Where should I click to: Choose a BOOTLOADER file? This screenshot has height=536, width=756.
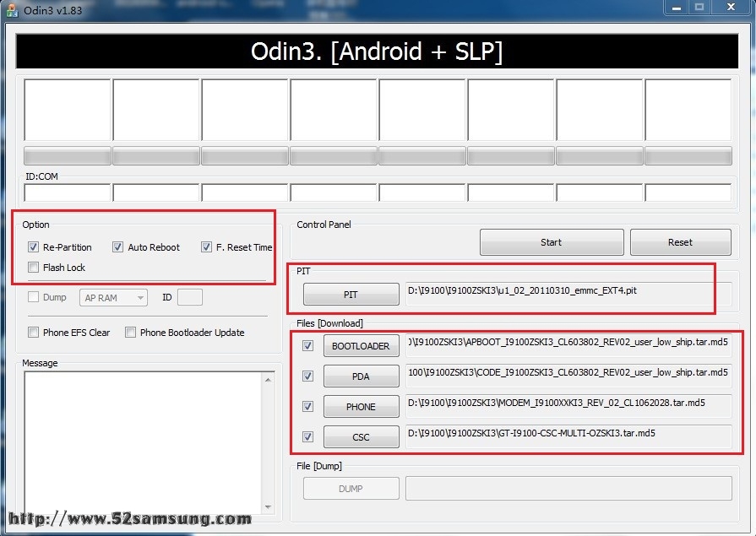362,345
